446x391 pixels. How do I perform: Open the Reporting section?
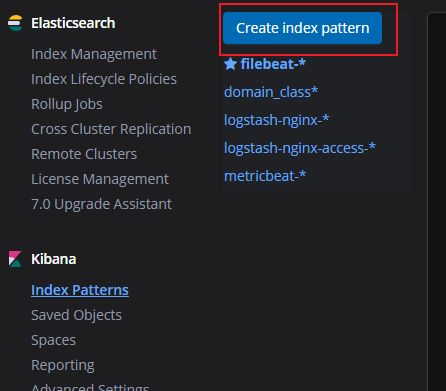click(x=63, y=365)
